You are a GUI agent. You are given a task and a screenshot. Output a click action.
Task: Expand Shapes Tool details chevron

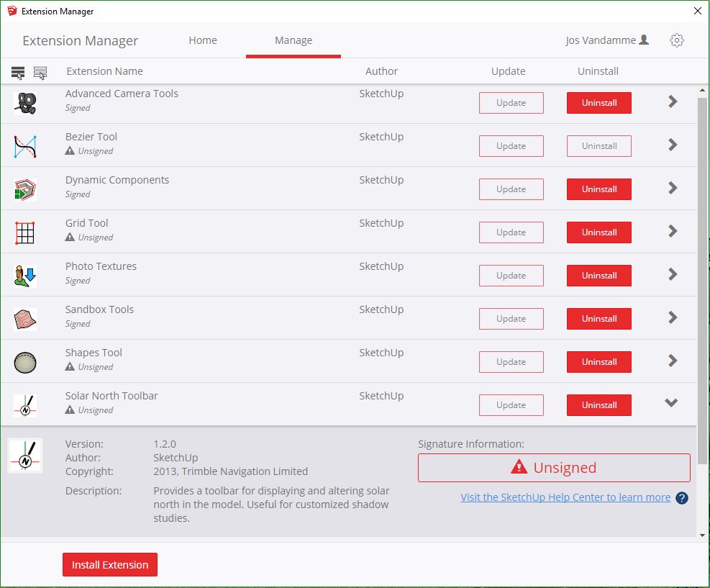[673, 361]
